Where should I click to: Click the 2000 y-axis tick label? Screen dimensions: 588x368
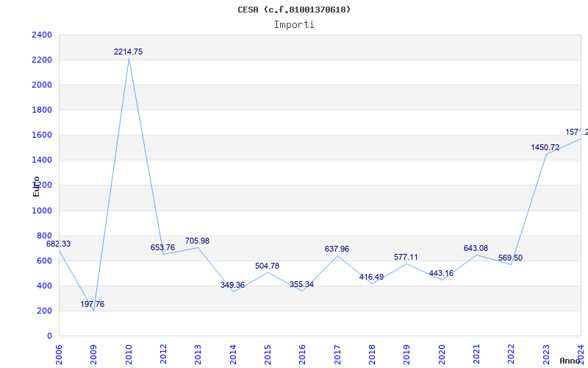click(x=42, y=85)
